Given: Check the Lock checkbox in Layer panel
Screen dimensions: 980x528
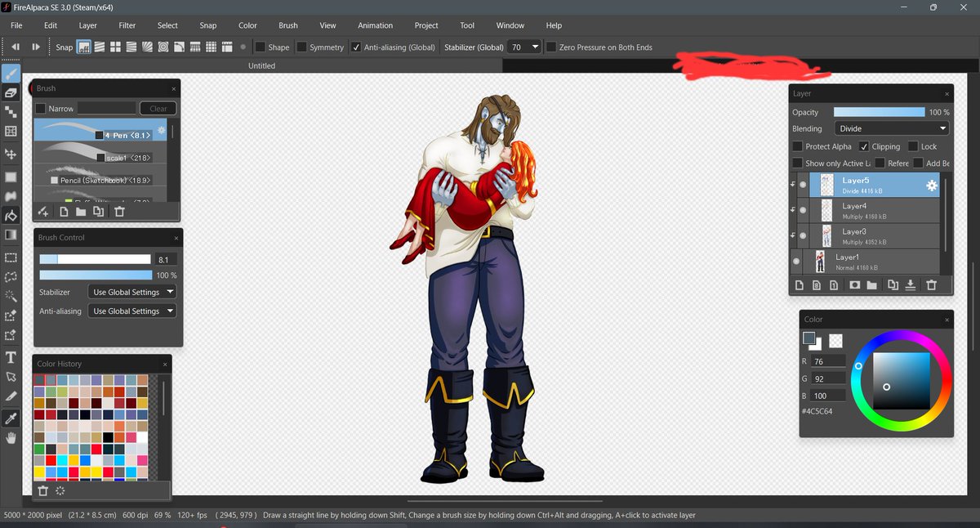Looking at the screenshot, I should pyautogui.click(x=912, y=146).
